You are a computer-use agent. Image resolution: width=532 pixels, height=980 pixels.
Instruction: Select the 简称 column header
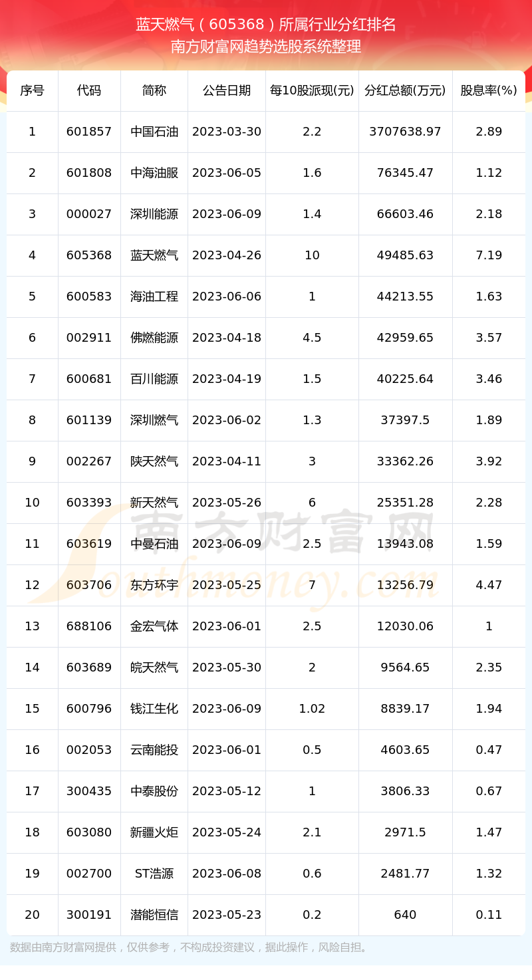(x=154, y=90)
